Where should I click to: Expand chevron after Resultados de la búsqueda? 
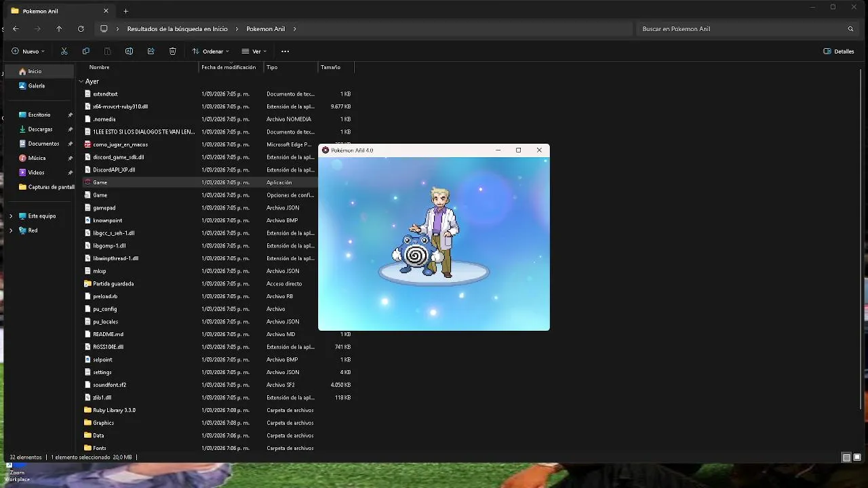point(237,29)
